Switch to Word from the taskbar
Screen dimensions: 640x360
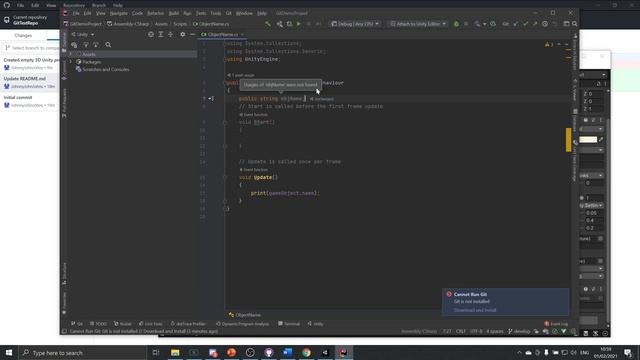287,353
